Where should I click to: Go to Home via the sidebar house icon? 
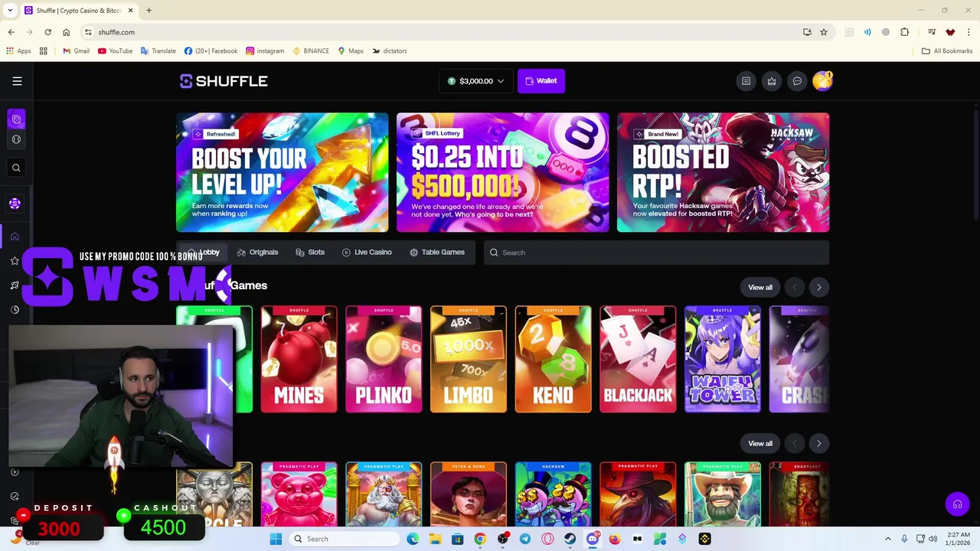point(15,236)
